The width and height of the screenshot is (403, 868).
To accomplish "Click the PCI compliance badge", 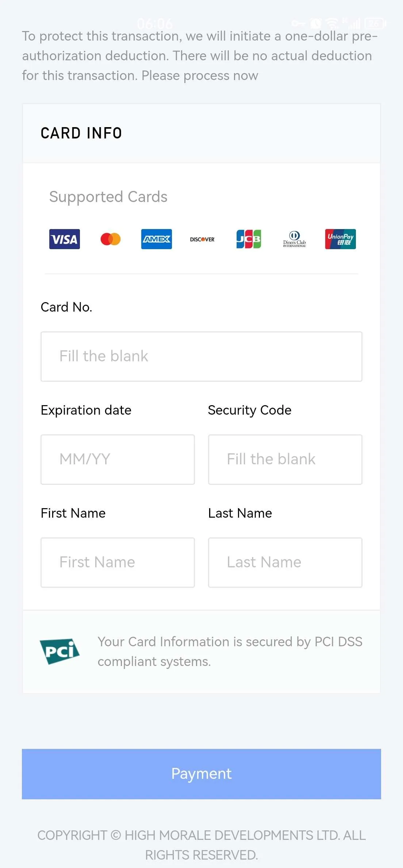I will point(60,651).
